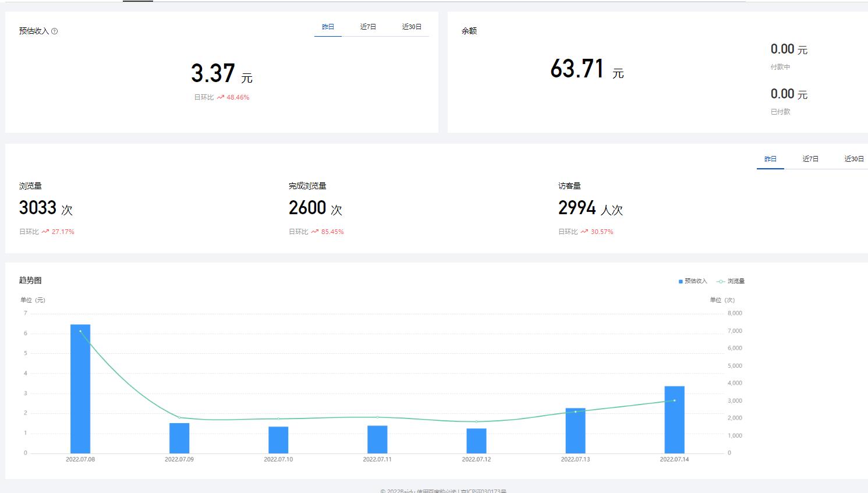The width and height of the screenshot is (868, 493).
Task: Click the trend arrow next to 85.45%
Action: pyautogui.click(x=315, y=232)
